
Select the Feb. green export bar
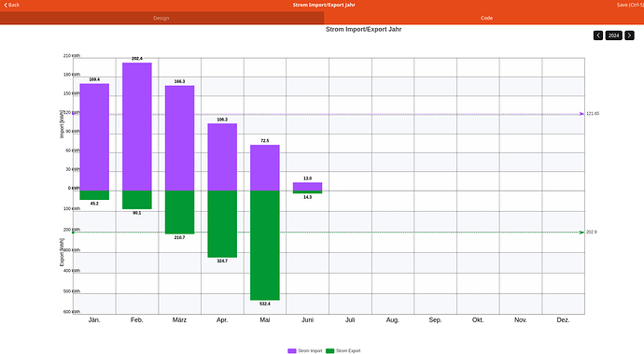(x=137, y=200)
